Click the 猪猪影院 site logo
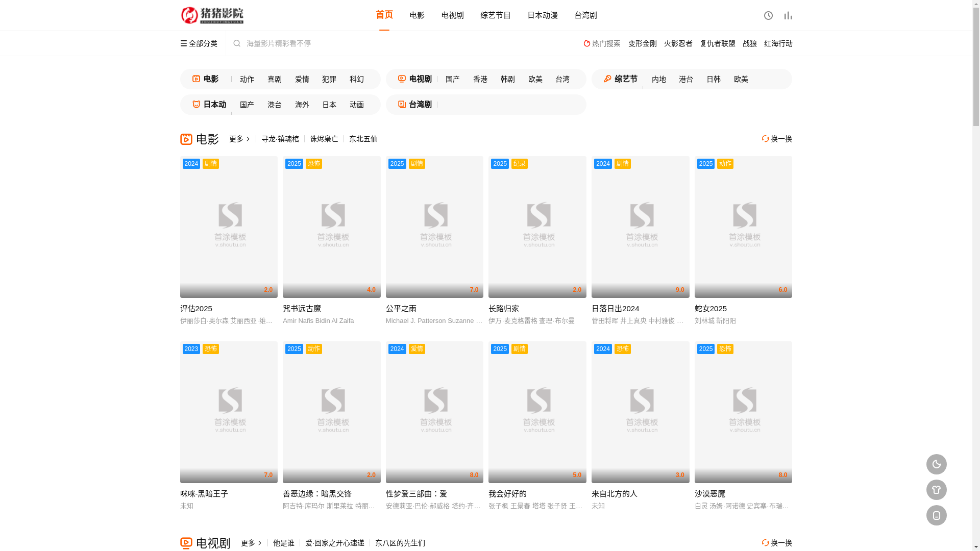 (212, 15)
